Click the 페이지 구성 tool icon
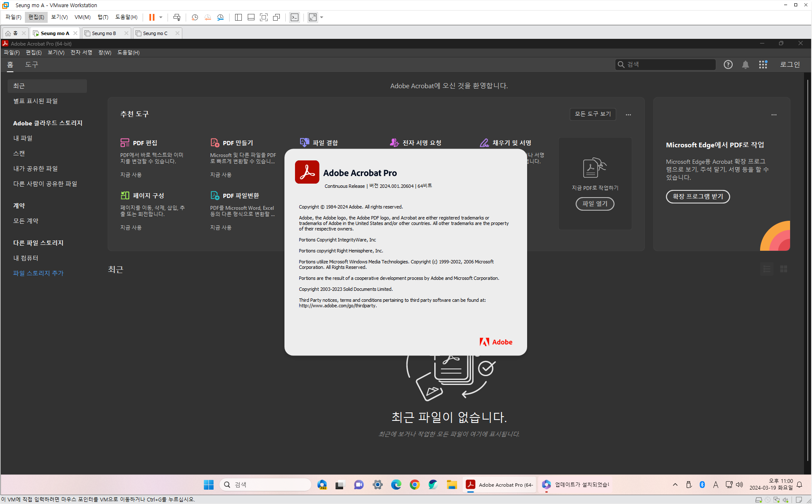The height and width of the screenshot is (504, 812). (125, 195)
